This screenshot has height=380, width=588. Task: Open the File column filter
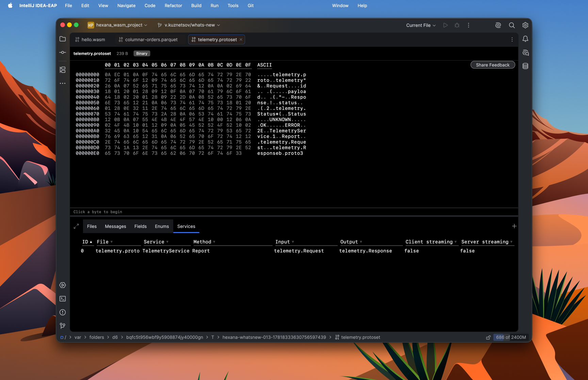(x=112, y=242)
